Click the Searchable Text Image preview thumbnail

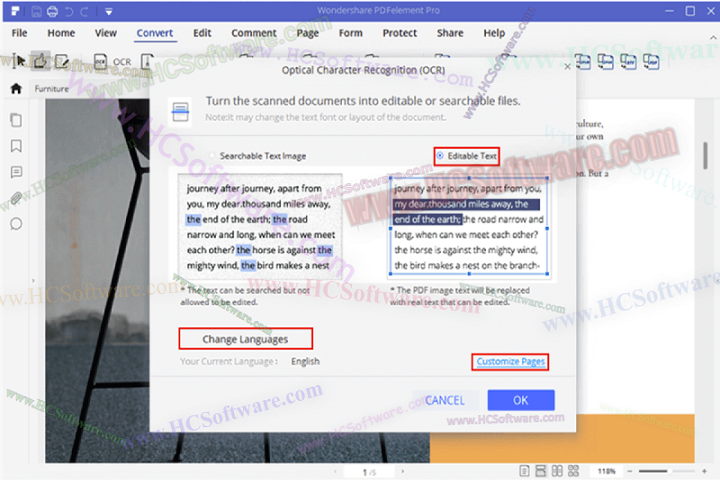[260, 227]
